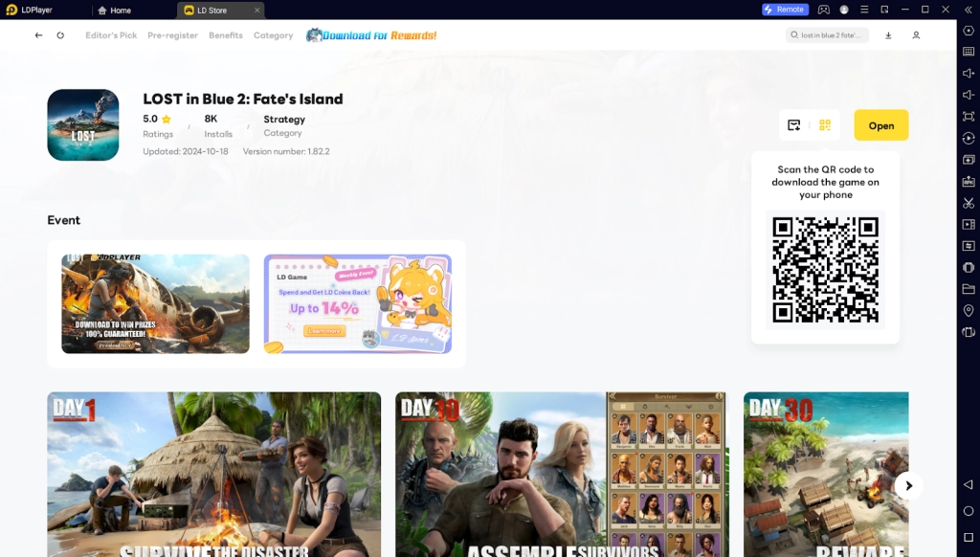This screenshot has width=980, height=557.
Task: Switch to the Home tab
Action: click(x=115, y=10)
